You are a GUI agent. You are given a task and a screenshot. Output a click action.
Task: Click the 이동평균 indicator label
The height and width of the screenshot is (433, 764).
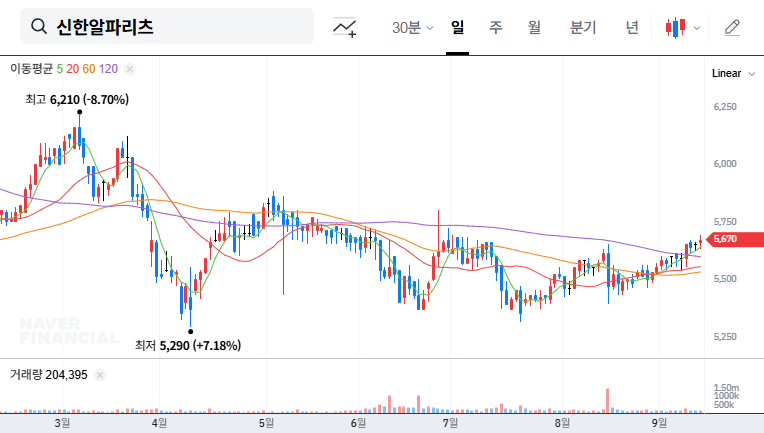31,69
